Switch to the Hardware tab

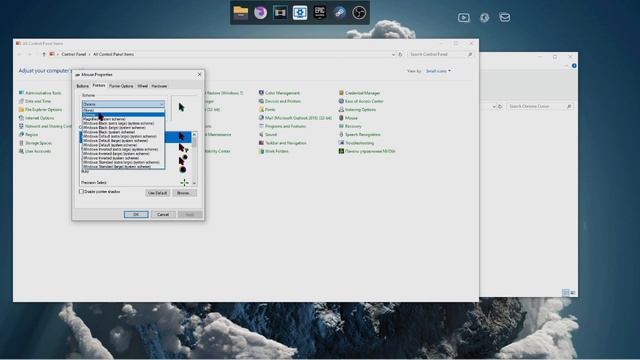[159, 86]
